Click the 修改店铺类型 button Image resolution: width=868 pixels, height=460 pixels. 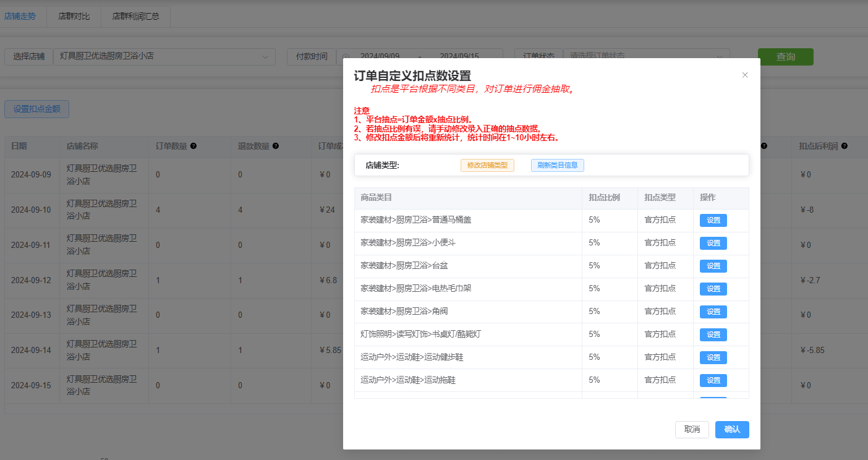(x=487, y=166)
